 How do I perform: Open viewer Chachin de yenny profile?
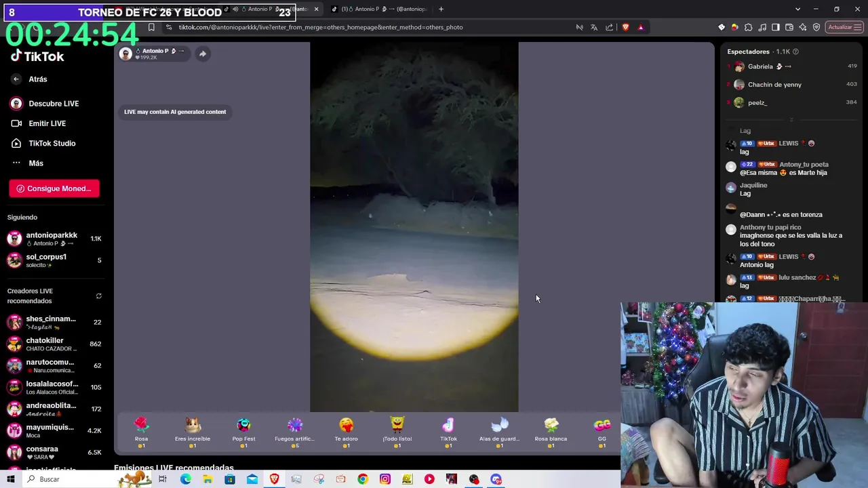tap(791, 85)
